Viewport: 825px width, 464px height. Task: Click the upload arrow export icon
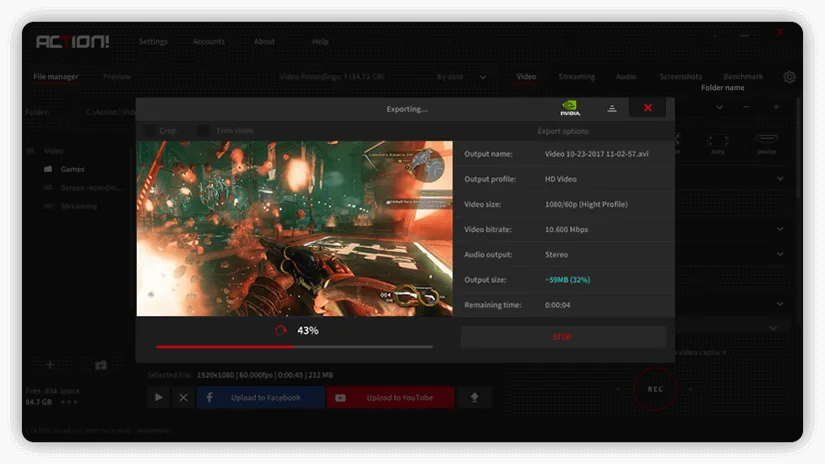click(475, 398)
